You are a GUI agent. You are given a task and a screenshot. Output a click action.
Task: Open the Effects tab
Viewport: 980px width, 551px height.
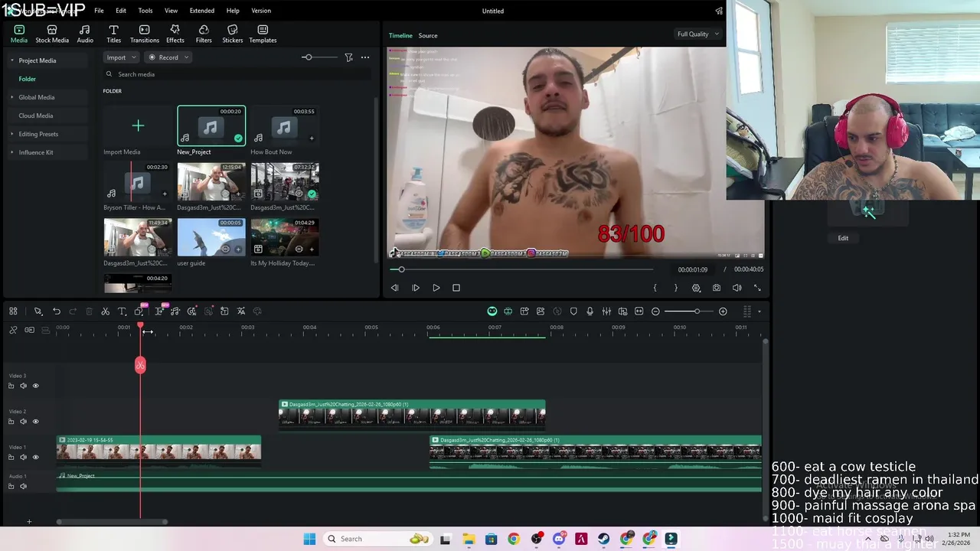click(x=175, y=34)
